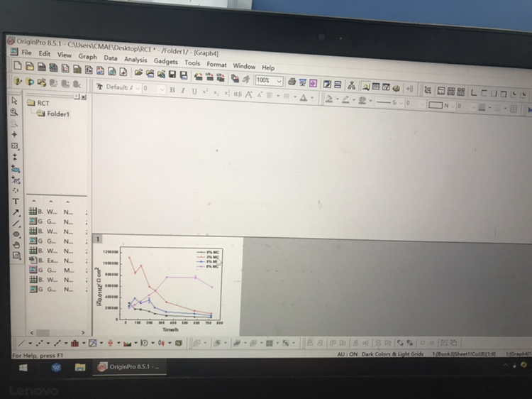Toggle Bold text formatting

coord(172,90)
